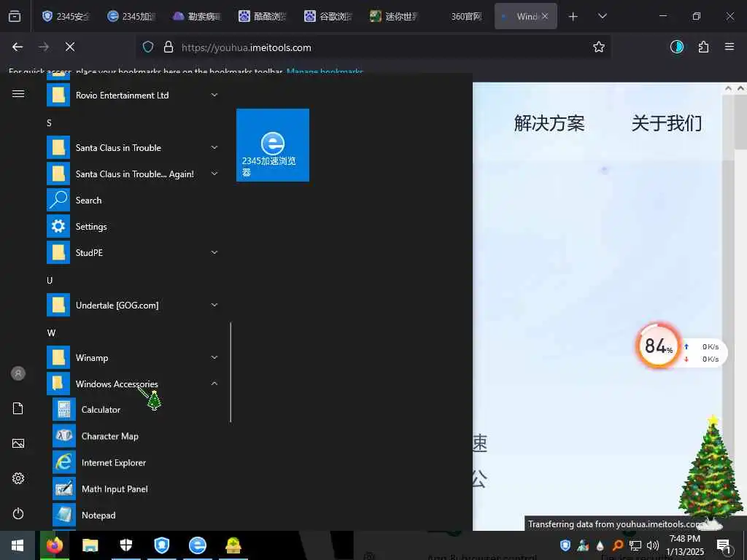This screenshot has width=747, height=560.
Task: Expand the Winamp folder
Action: pos(136,357)
